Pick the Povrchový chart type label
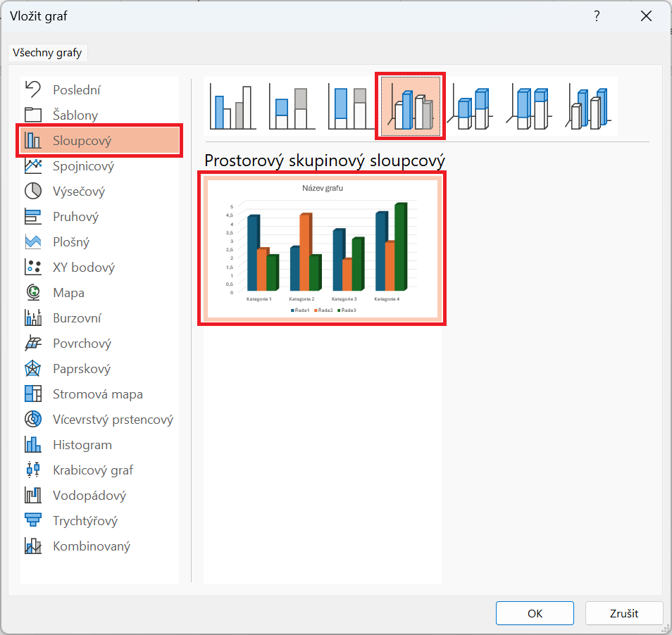Screen dimensions: 672x635 point(82,343)
